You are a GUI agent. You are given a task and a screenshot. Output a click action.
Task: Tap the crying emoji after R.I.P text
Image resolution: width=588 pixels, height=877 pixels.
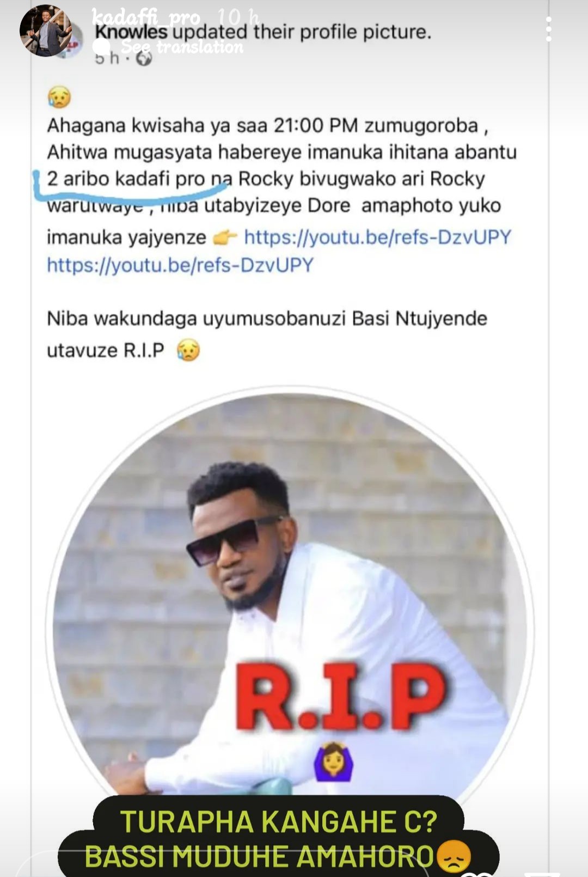188,350
